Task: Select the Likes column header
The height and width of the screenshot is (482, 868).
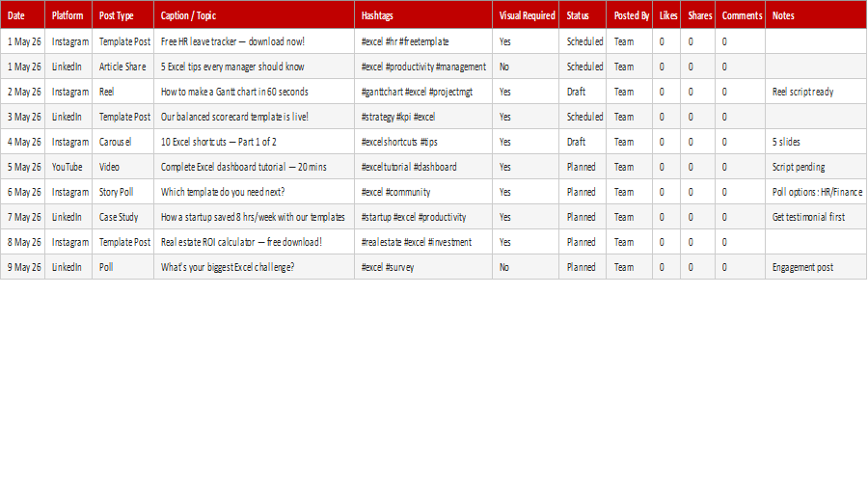Action: (666, 14)
